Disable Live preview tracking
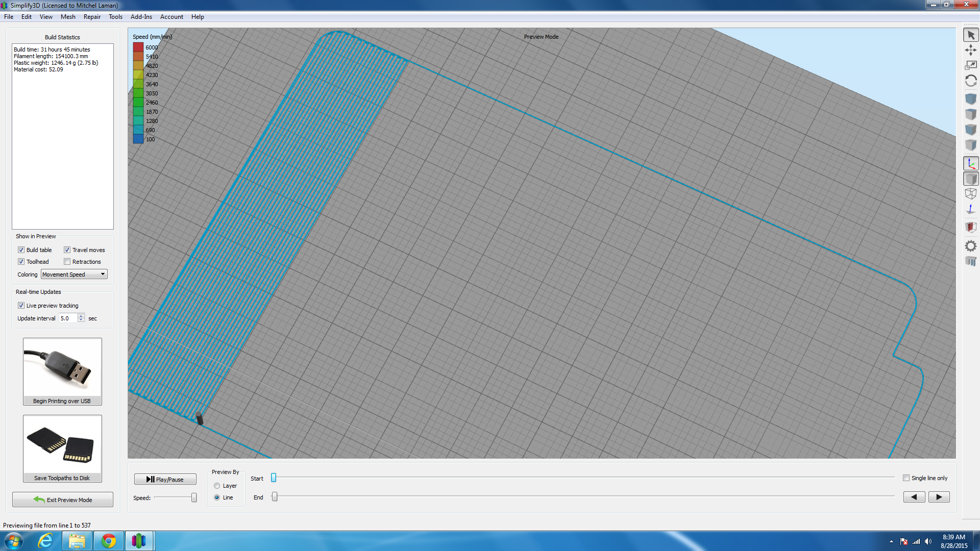The image size is (980, 551). [21, 306]
